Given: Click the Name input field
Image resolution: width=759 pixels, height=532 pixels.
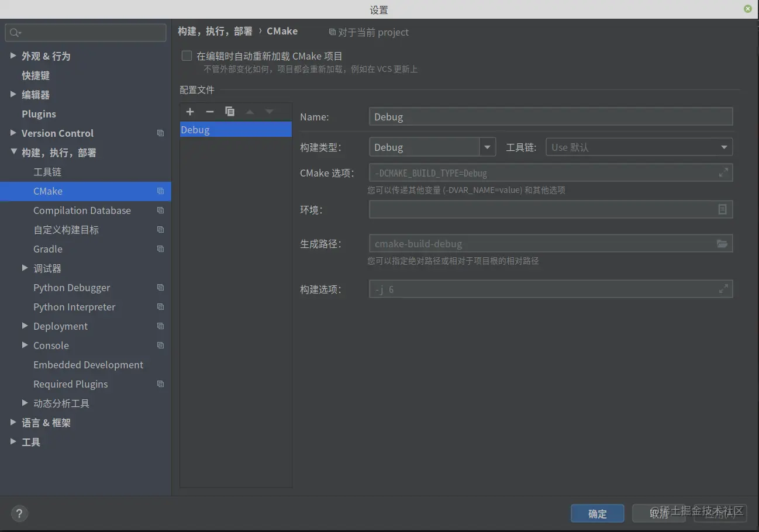Looking at the screenshot, I should 551,117.
